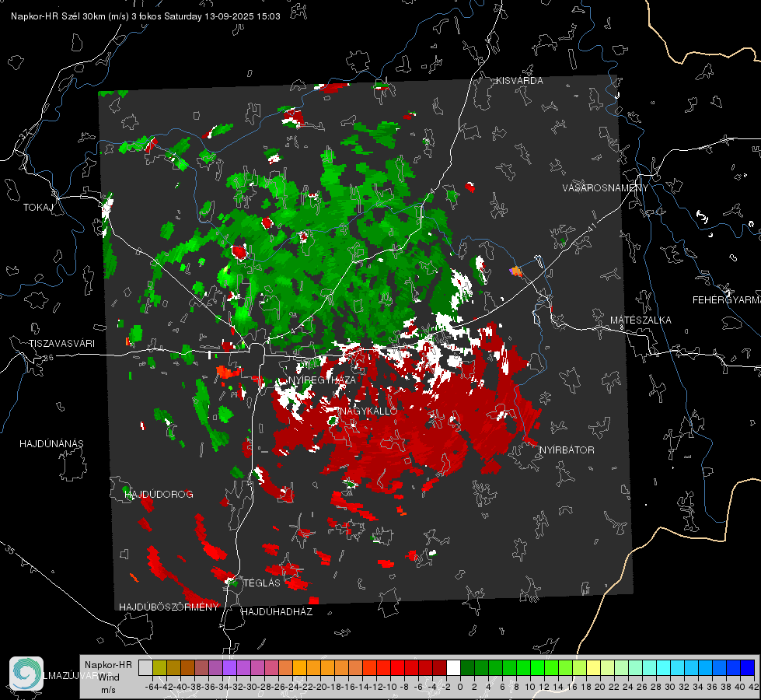761x700 pixels.
Task: Click road number 36 near Tiszavasvári
Action: pyautogui.click(x=48, y=358)
